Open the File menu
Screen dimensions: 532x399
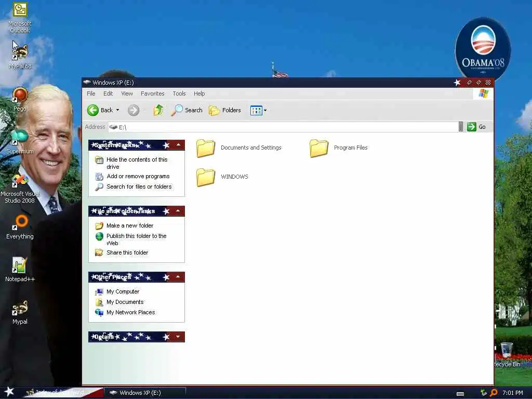[91, 94]
